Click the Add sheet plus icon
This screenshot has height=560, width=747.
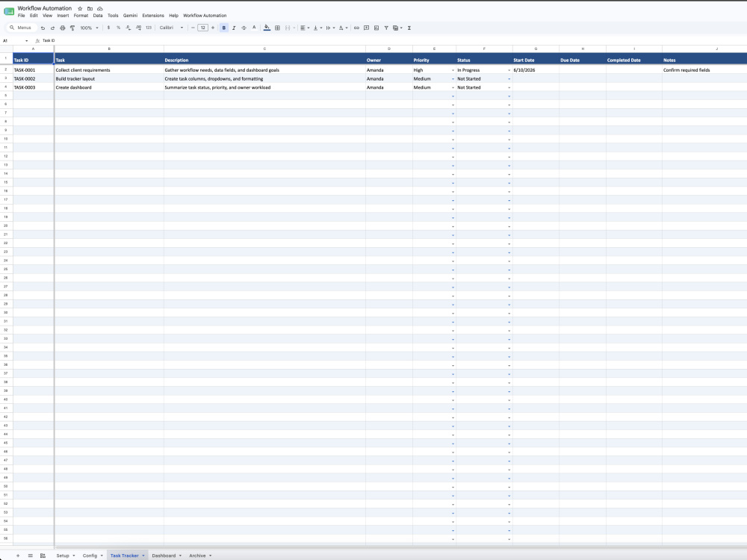(18, 556)
